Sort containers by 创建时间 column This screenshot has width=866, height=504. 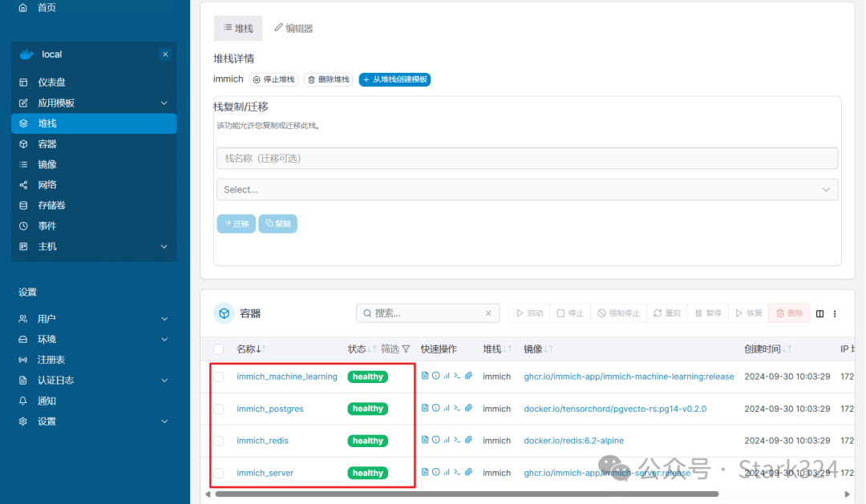(x=767, y=349)
